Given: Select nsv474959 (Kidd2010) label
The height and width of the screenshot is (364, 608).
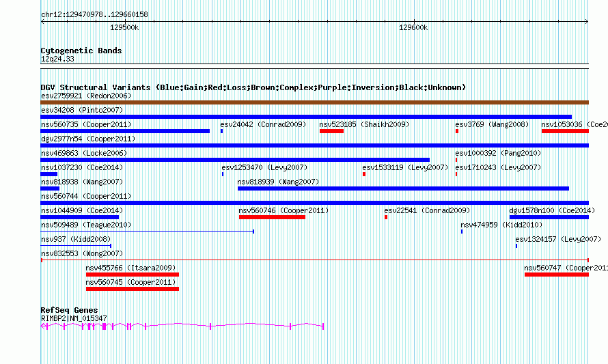Looking at the screenshot, I should pos(501,225).
